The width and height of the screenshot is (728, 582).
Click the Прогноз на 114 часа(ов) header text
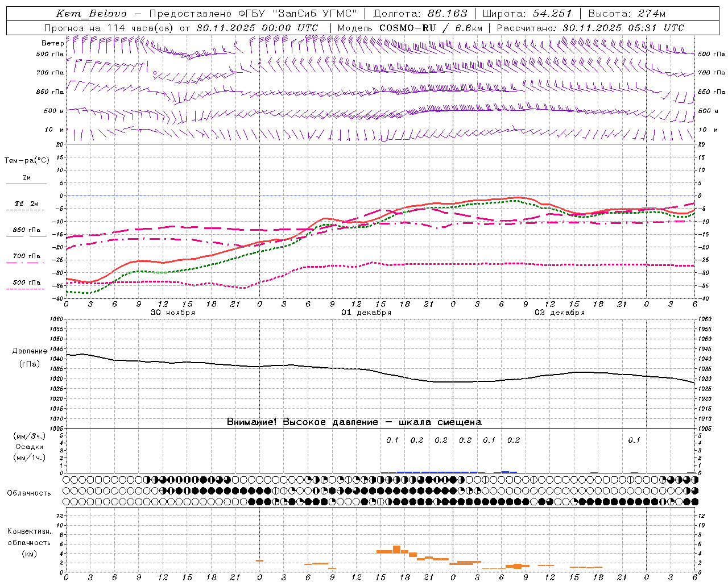tap(109, 28)
